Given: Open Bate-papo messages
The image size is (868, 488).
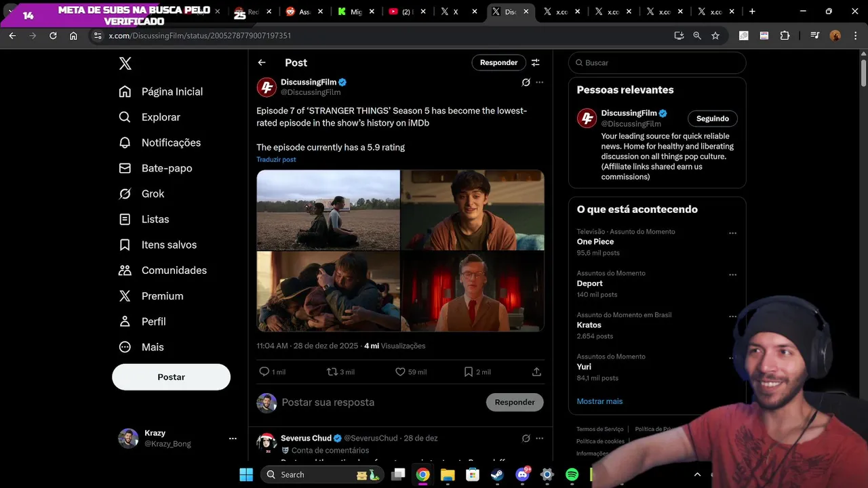Looking at the screenshot, I should [x=155, y=168].
